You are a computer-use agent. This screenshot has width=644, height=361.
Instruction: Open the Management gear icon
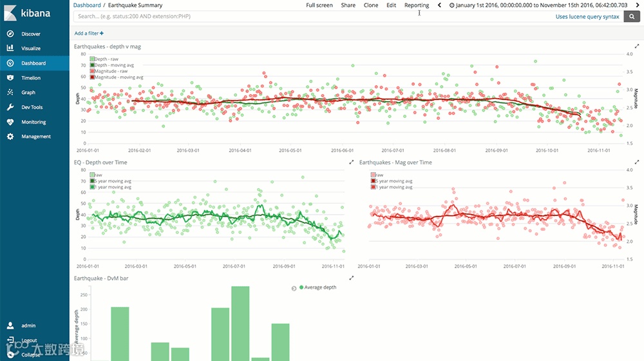[x=10, y=137]
